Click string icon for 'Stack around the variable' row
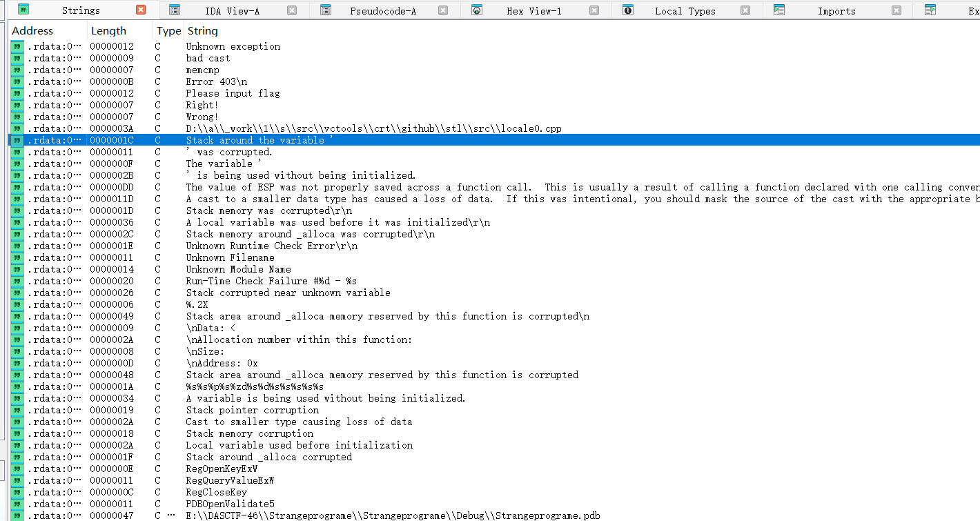Viewport: 980px width, 521px height. coord(17,140)
